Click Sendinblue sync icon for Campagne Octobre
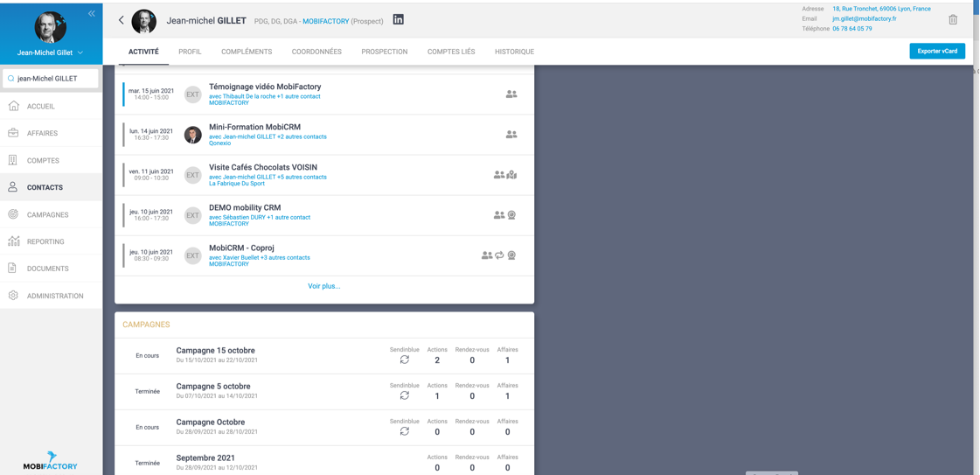The width and height of the screenshot is (980, 475). pyautogui.click(x=404, y=431)
